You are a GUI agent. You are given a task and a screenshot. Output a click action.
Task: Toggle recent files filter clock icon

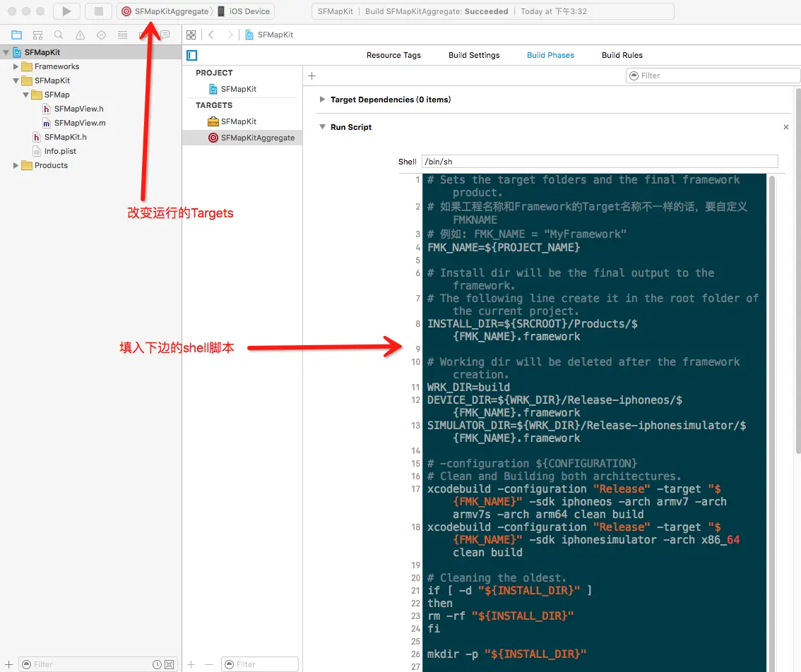158,664
